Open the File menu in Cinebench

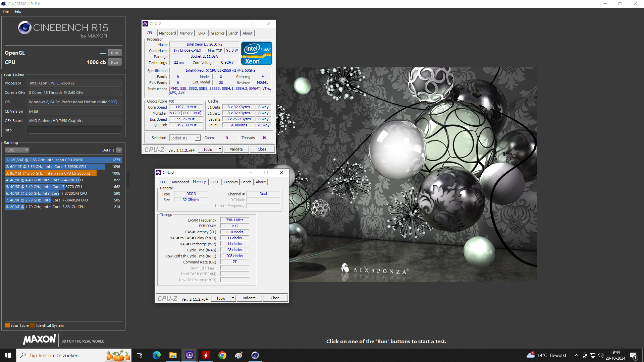click(x=6, y=11)
